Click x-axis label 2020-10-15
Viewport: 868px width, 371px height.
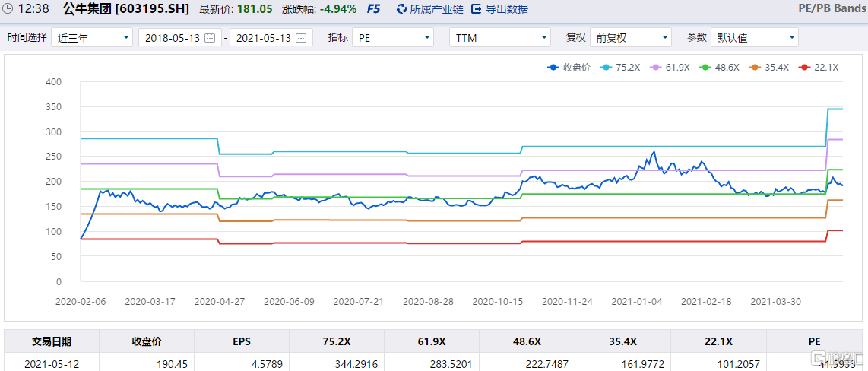pos(498,302)
